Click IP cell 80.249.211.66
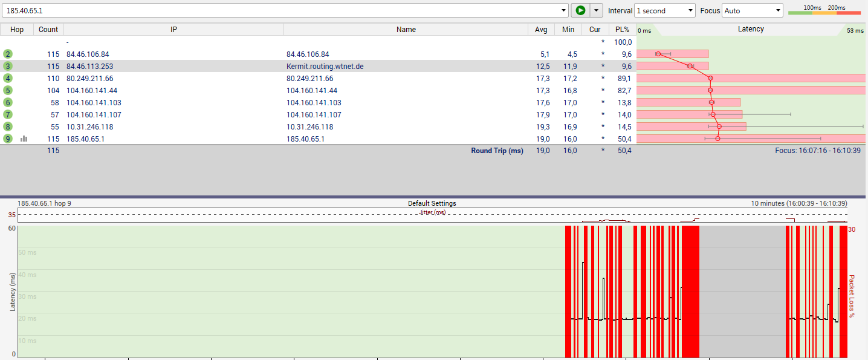The width and height of the screenshot is (868, 360). point(89,79)
